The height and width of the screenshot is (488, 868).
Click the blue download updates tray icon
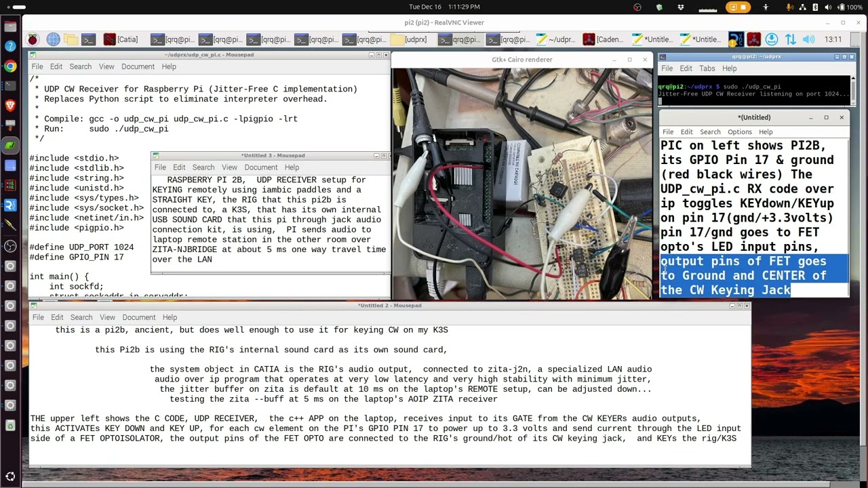point(772,40)
